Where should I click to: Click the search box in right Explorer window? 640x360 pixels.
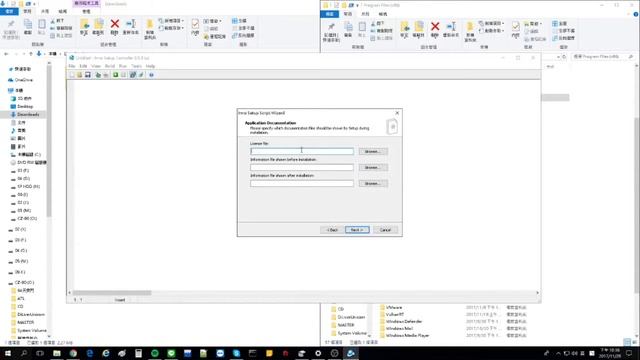(x=603, y=57)
